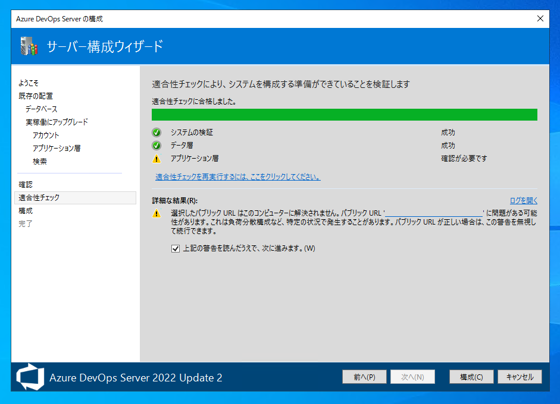The width and height of the screenshot is (560, 404).
Task: Click the underlined public URL in warning
Action: (x=434, y=213)
